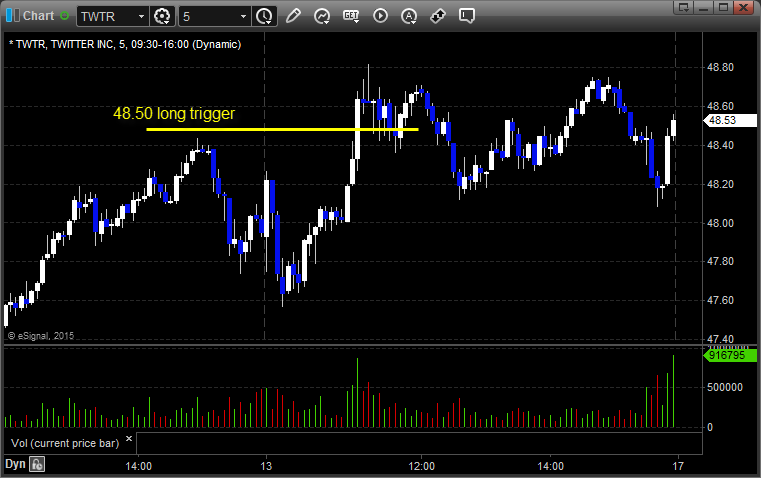Screen dimensions: 761x478
Task: Click the 47.40 price axis label
Action: pos(721,339)
